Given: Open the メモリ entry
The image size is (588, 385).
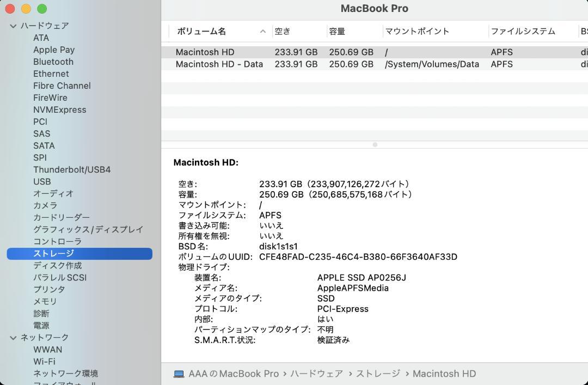Looking at the screenshot, I should point(45,302).
